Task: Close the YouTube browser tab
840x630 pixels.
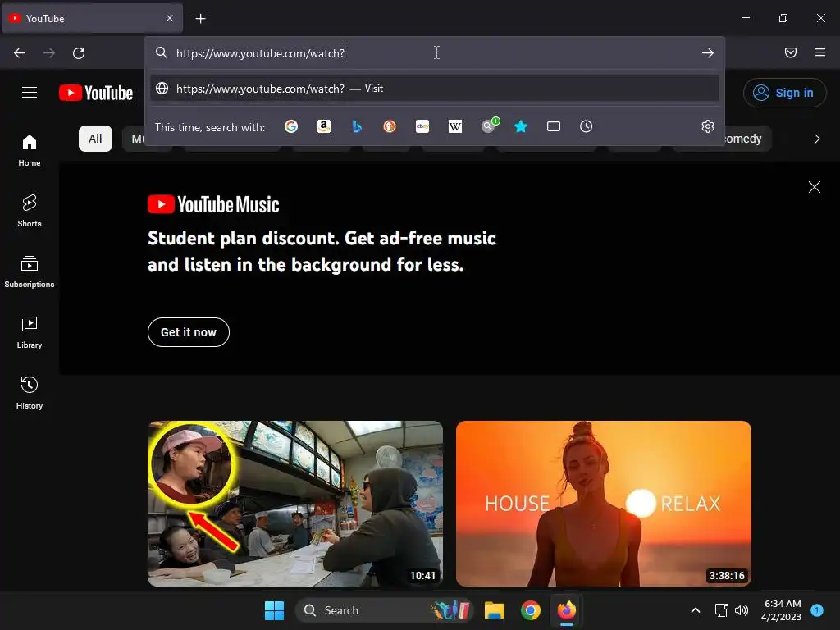Action: click(x=169, y=18)
